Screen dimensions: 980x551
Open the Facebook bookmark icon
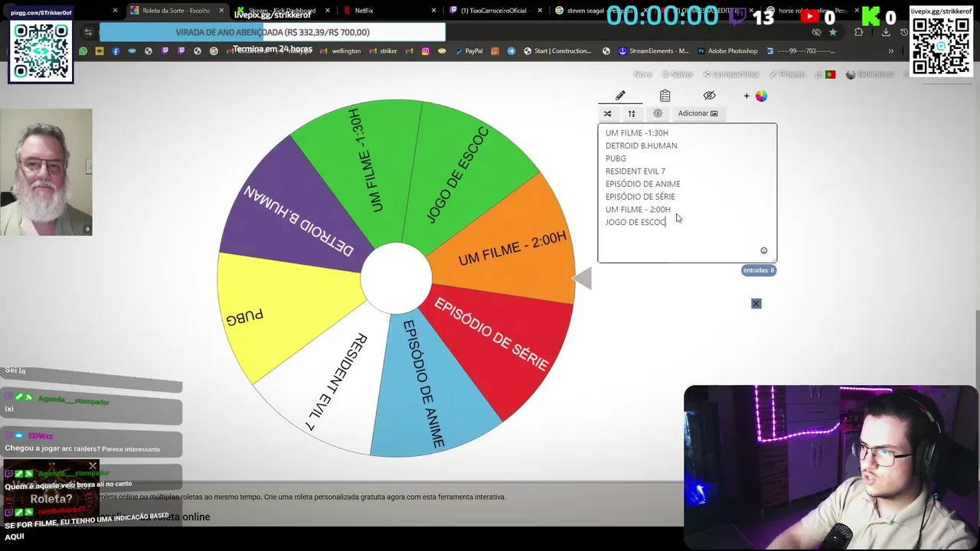116,51
